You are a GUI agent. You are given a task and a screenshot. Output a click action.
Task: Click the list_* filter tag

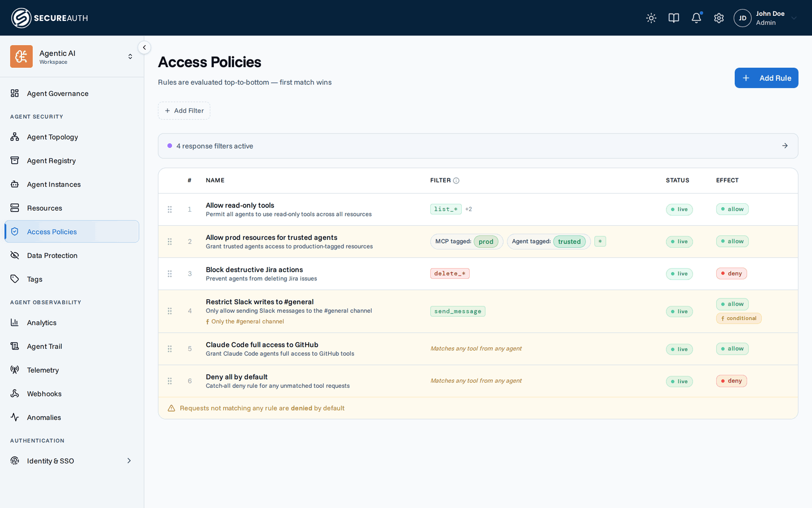click(446, 209)
